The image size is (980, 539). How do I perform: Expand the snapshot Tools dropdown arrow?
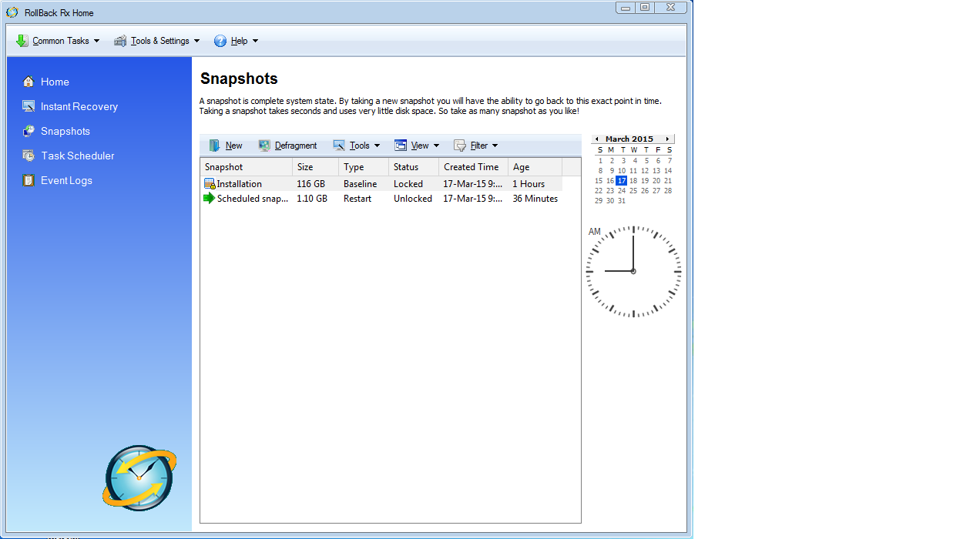click(x=377, y=146)
